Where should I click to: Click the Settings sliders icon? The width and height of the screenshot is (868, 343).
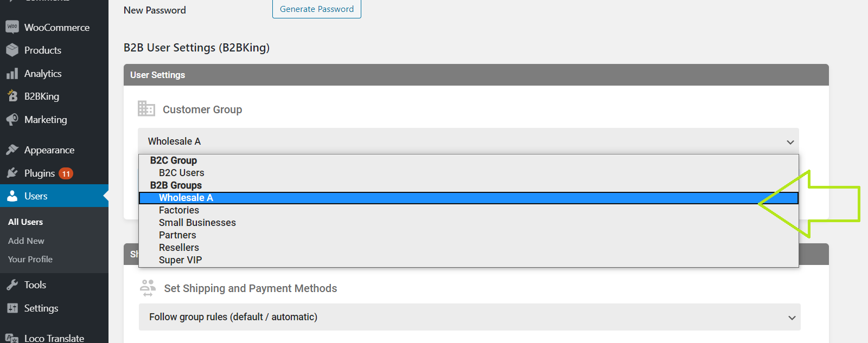12,308
